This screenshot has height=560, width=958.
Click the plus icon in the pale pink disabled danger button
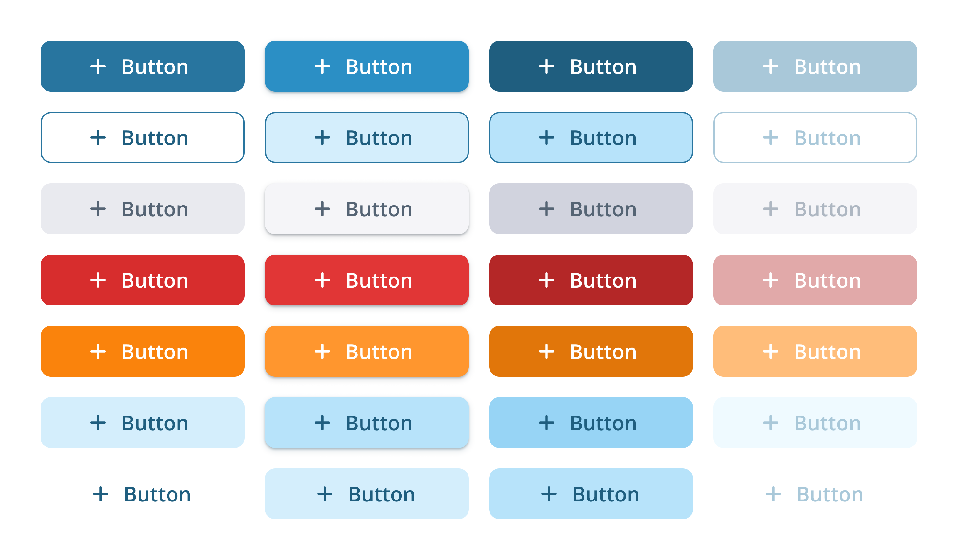click(771, 280)
